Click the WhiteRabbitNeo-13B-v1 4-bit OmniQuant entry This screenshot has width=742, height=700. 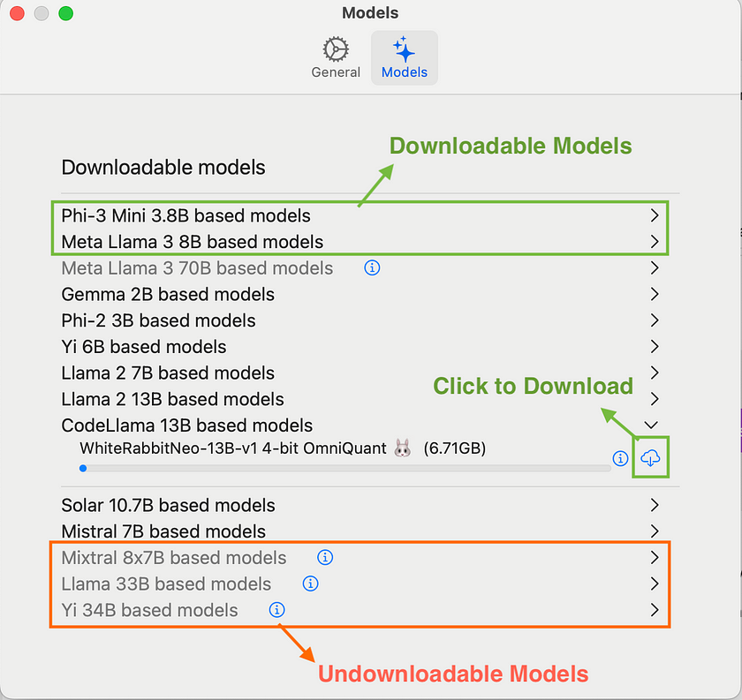(x=283, y=448)
